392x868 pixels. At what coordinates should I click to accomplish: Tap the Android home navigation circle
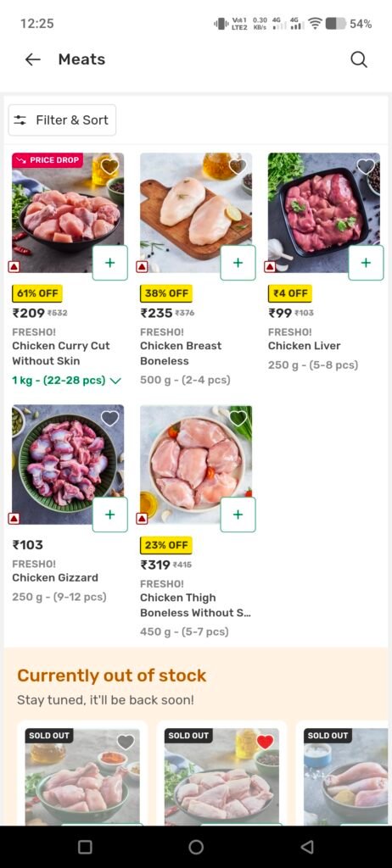point(196,847)
